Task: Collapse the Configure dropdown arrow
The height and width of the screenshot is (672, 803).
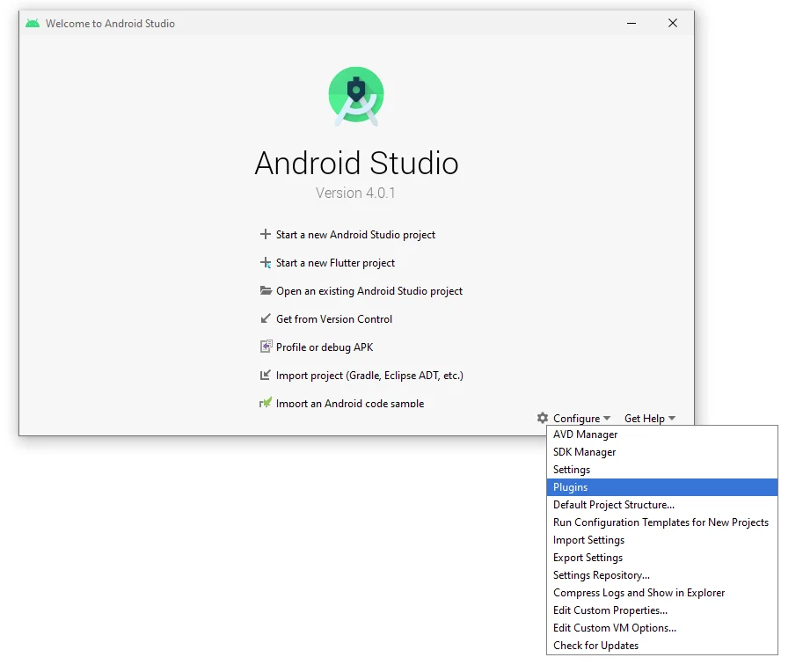Action: 607,419
